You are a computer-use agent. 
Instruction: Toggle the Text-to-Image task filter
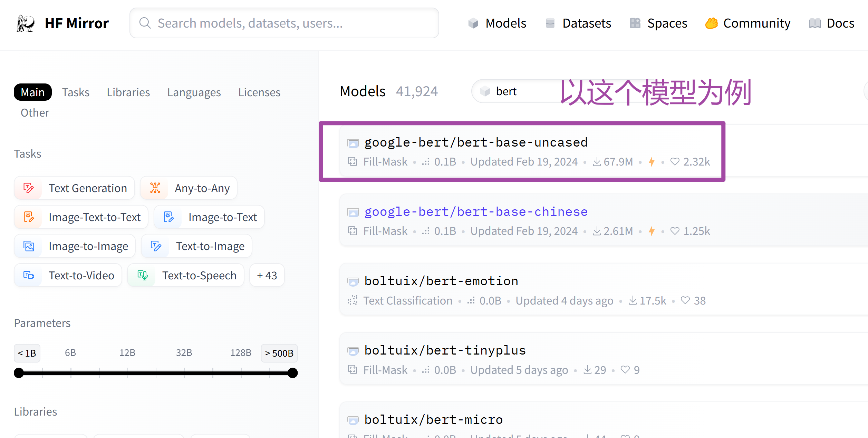coord(196,246)
